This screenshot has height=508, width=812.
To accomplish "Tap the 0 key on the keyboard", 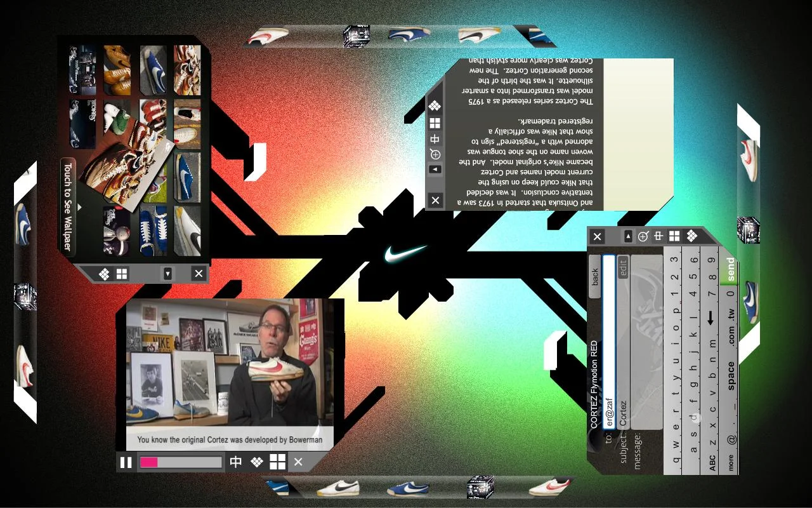I will (730, 293).
